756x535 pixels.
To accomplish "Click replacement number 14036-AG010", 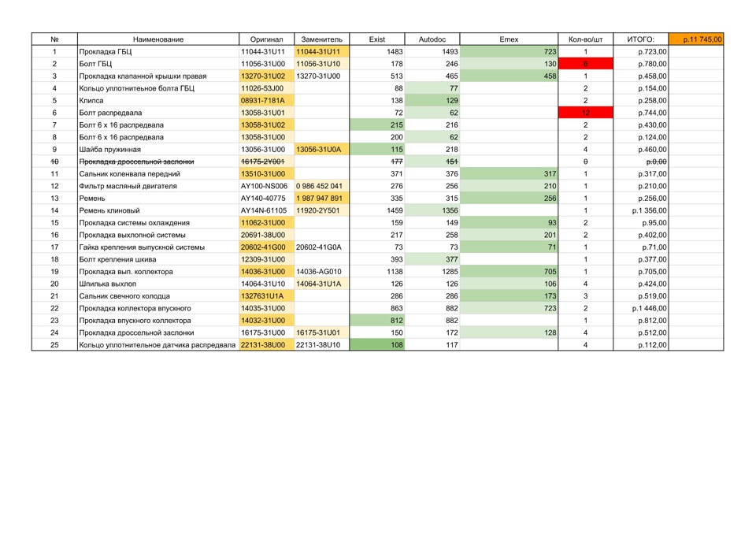I will (x=321, y=272).
